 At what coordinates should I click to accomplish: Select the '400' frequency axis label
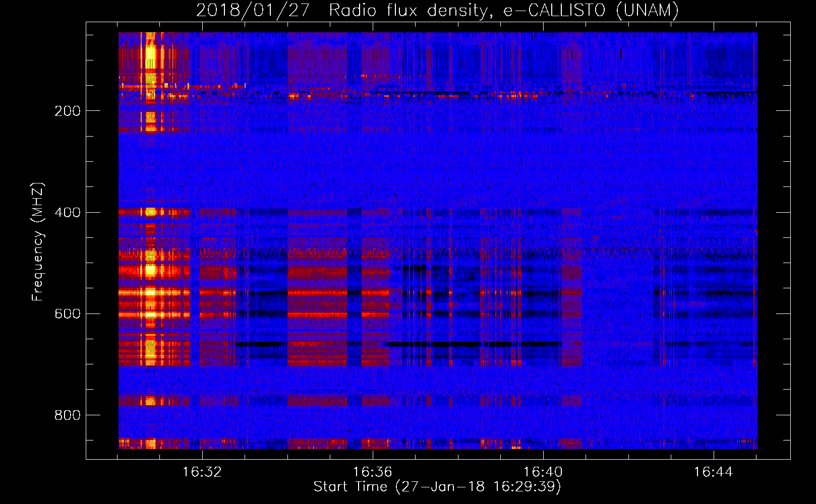(68, 212)
